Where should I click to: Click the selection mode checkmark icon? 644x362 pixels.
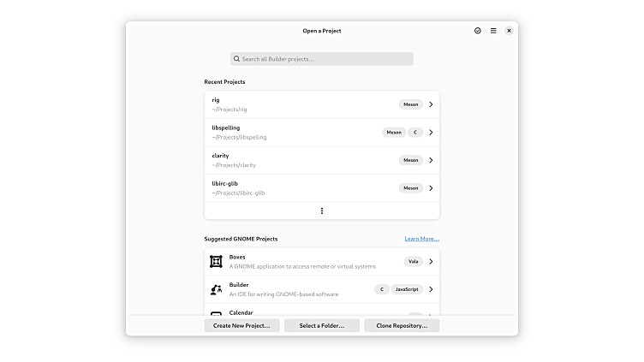tap(478, 31)
